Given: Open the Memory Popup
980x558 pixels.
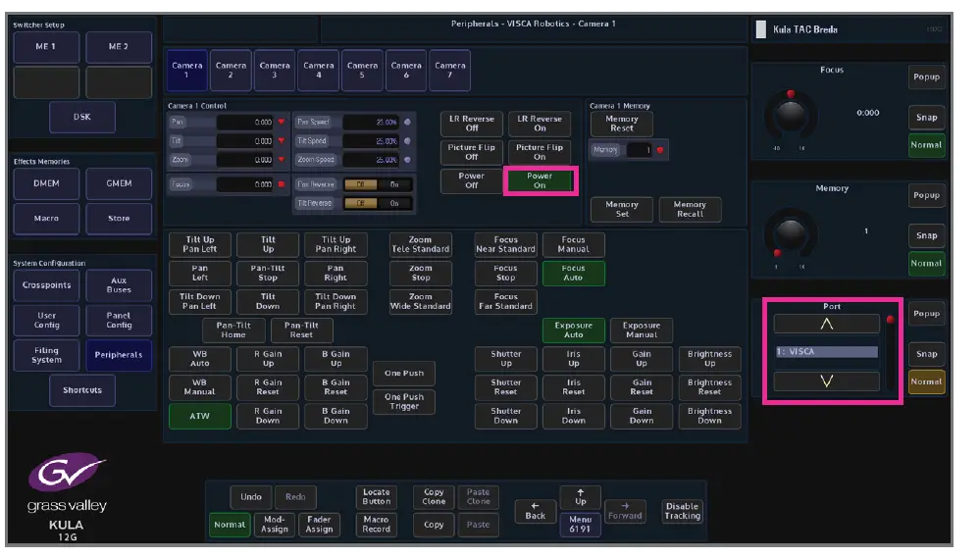Looking at the screenshot, I should pos(926,195).
